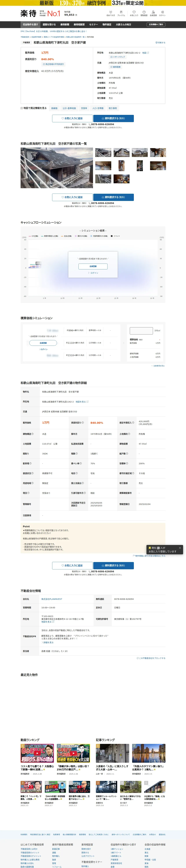Click the top banner advertisement
Screen dimensions: 186x868
(93, 3)
